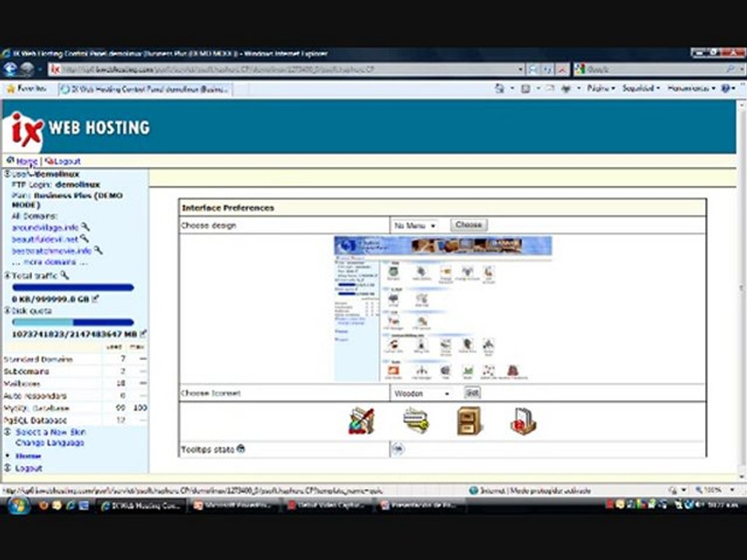Viewport: 747px width, 560px height.
Task: Click the browser Feeds toolbar icon
Action: point(525,88)
